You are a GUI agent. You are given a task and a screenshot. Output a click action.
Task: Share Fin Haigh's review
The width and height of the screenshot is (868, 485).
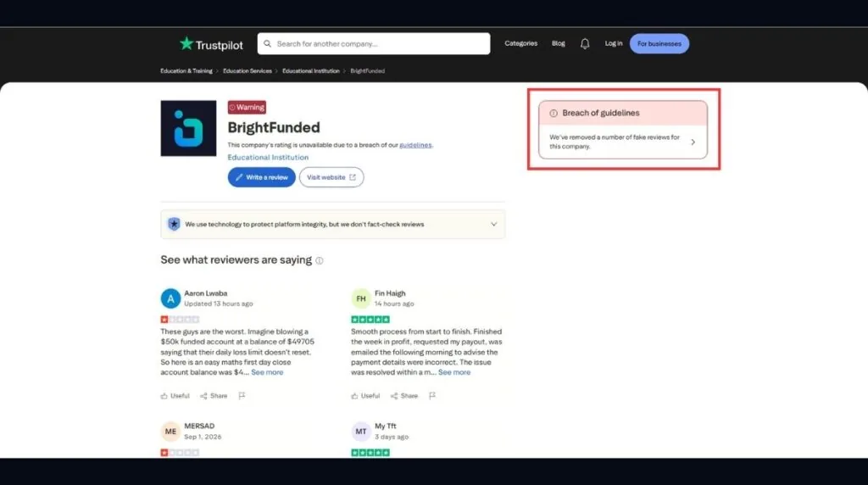pos(404,396)
